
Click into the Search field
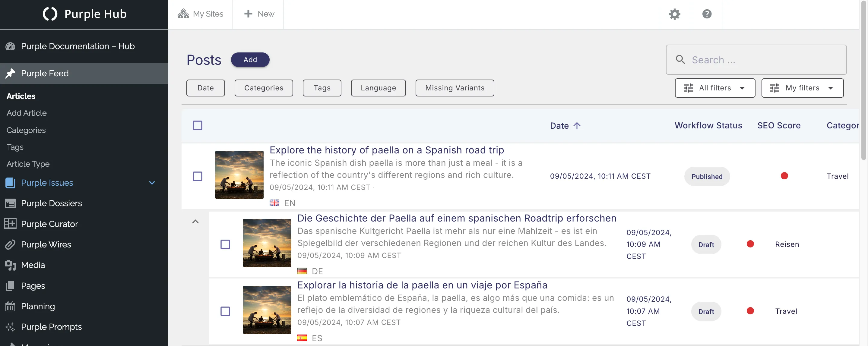point(756,60)
